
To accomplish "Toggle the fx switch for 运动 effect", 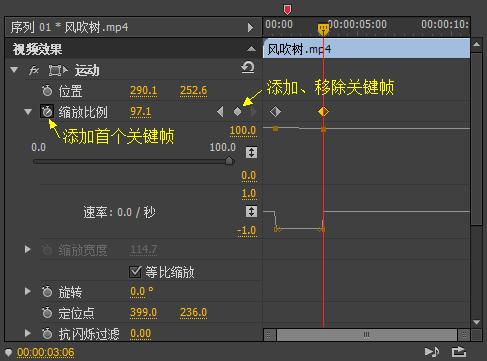I will pyautogui.click(x=34, y=70).
